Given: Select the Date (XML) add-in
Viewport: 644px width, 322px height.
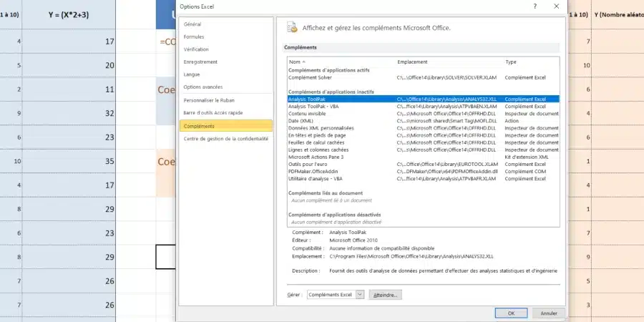Looking at the screenshot, I should coord(424,121).
